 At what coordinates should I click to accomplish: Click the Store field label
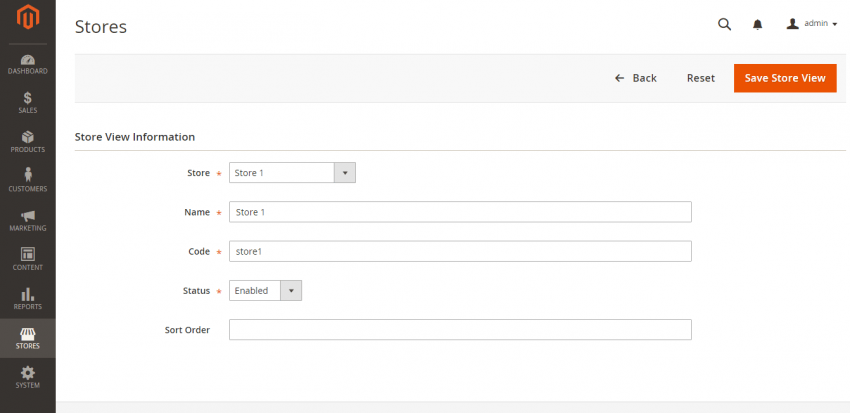[198, 173]
